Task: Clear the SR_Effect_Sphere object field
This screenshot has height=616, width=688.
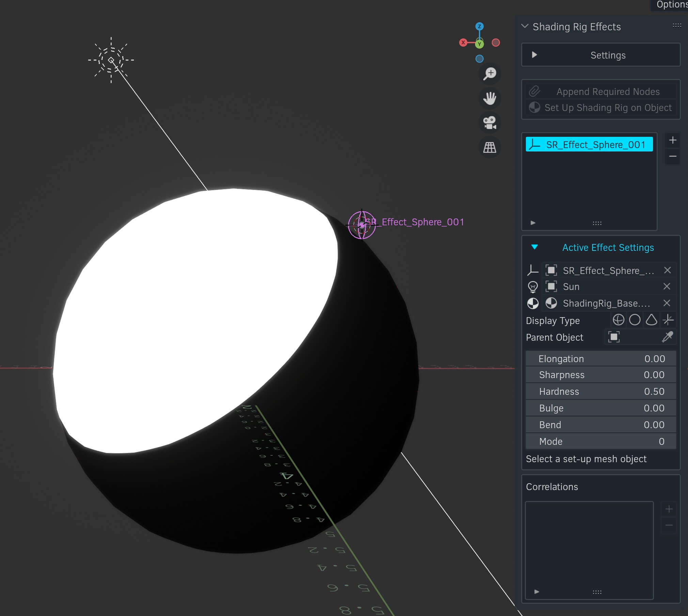Action: tap(668, 271)
